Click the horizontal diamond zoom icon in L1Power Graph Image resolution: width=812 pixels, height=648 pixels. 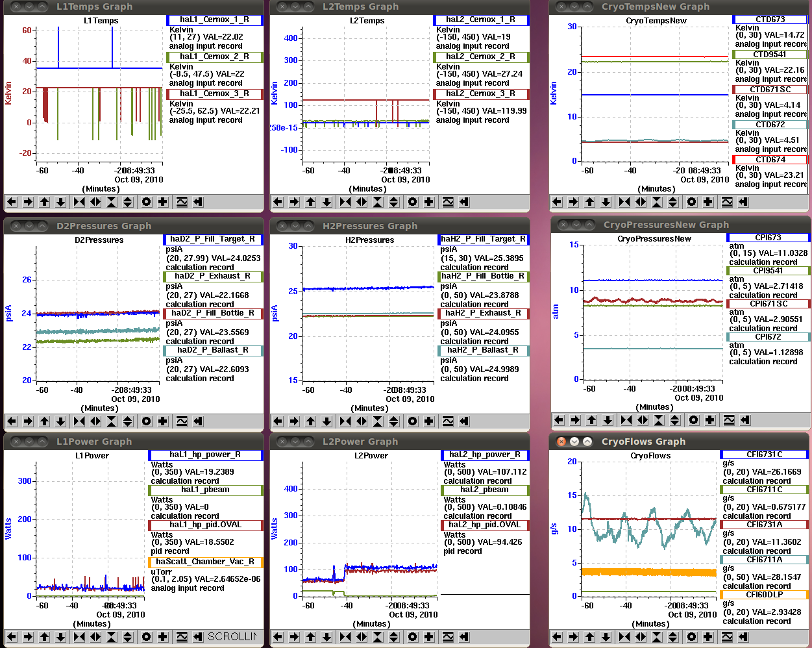tap(95, 637)
